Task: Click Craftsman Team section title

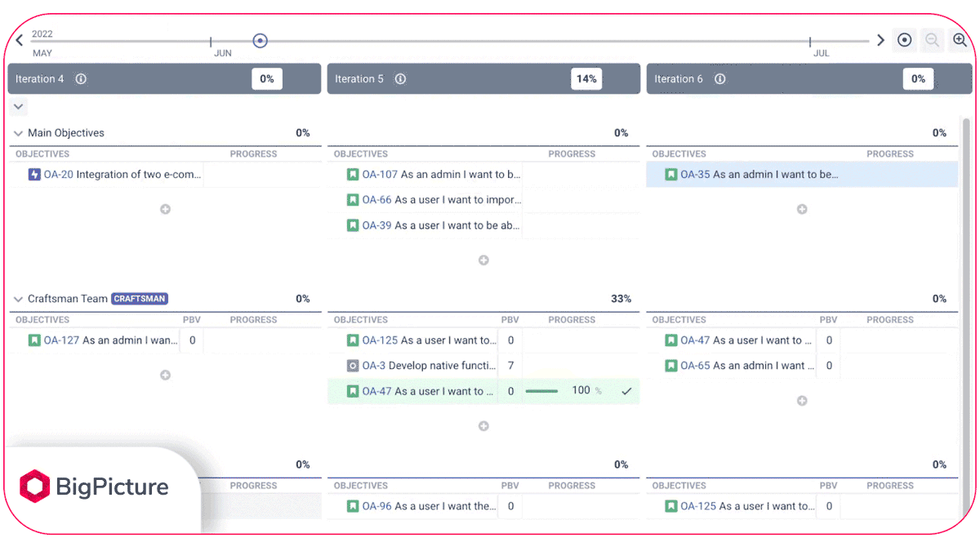Action: point(68,299)
